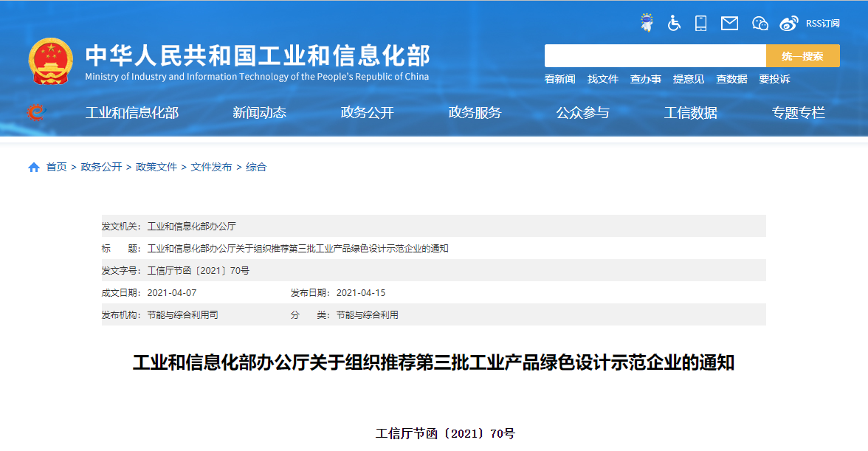
Task: Open the 新闻动态 navigation menu
Action: (x=259, y=113)
